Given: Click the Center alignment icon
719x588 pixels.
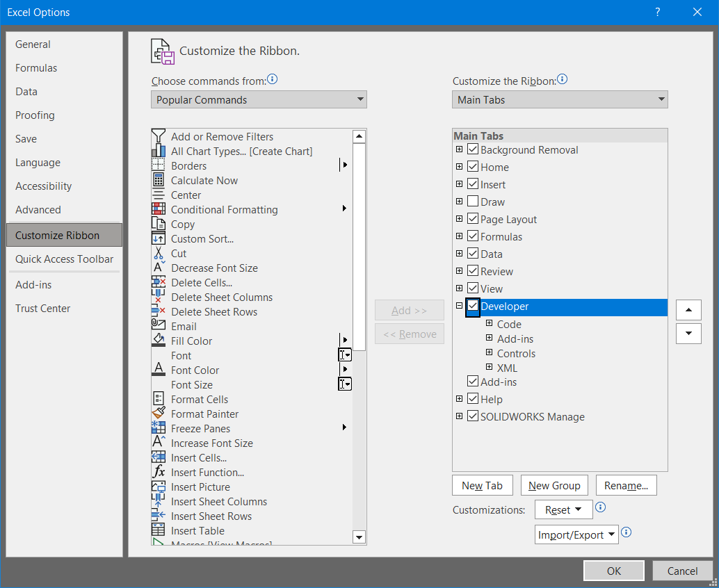Looking at the screenshot, I should pos(159,195).
